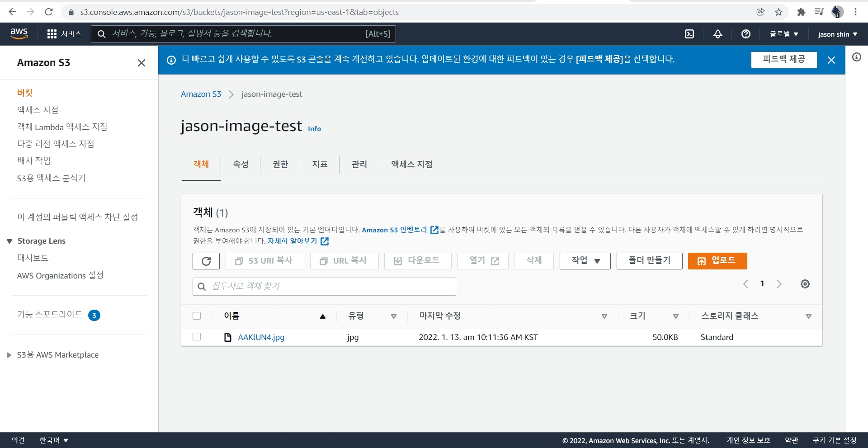
Task: Click the file icon beside AAKIUN4.jpg
Action: tap(228, 337)
